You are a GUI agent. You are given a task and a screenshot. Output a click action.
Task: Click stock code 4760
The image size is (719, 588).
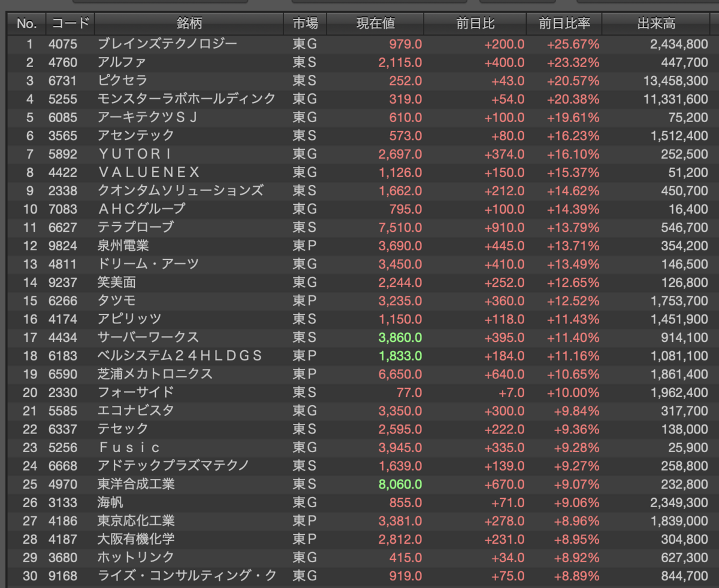[x=62, y=62]
